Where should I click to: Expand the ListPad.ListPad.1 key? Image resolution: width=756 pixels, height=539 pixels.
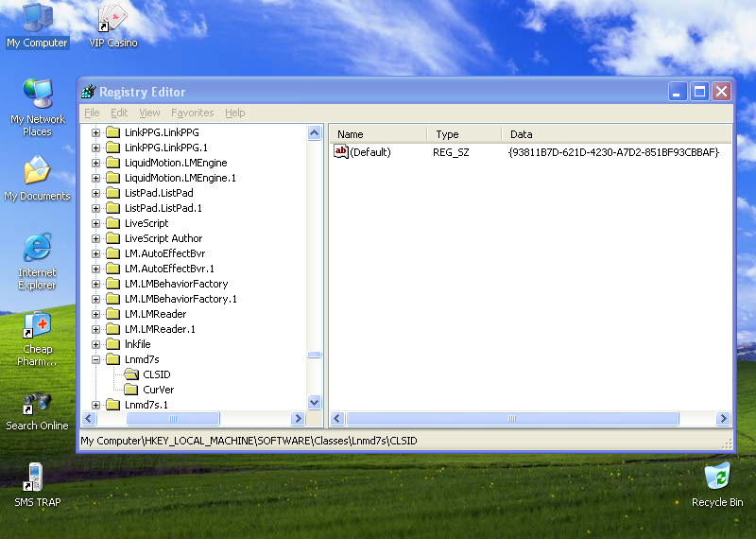pos(96,208)
